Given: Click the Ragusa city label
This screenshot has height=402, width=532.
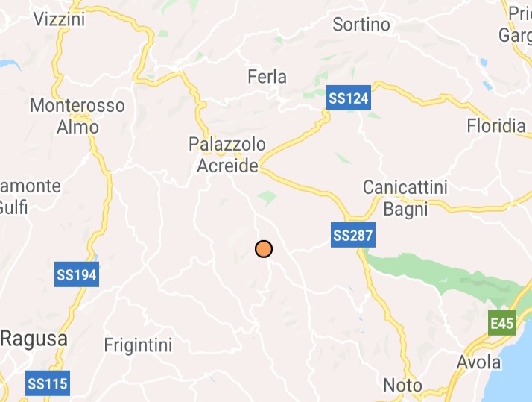Looking at the screenshot, I should pyautogui.click(x=34, y=339).
